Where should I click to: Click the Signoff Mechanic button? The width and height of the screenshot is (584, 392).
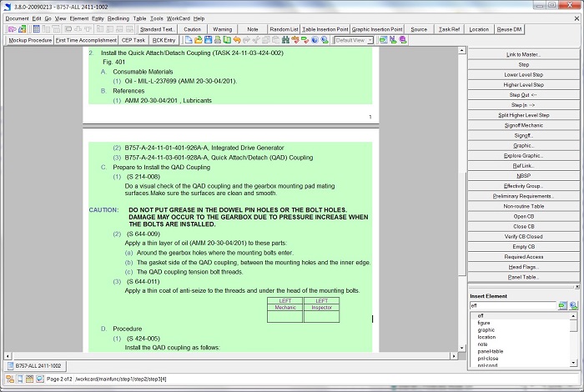(523, 124)
